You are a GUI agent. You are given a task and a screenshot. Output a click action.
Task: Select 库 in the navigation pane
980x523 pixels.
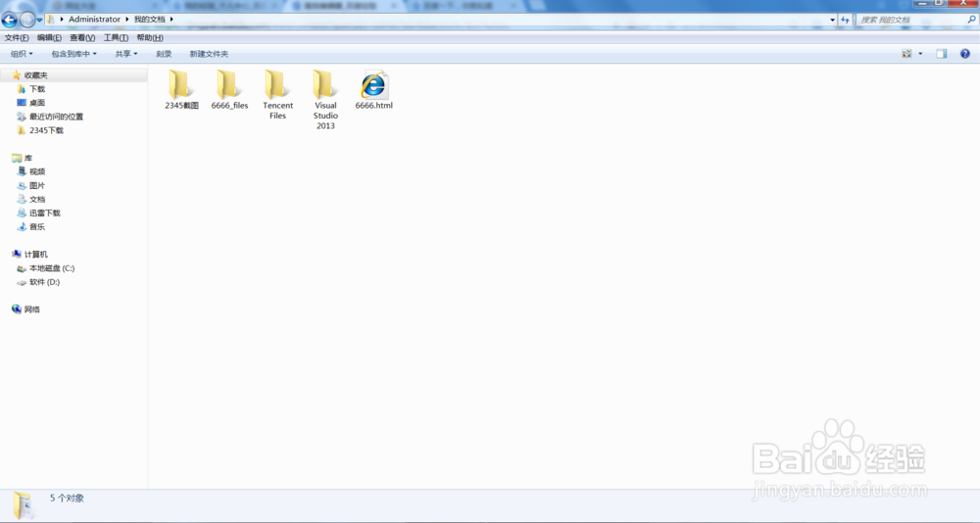point(28,158)
